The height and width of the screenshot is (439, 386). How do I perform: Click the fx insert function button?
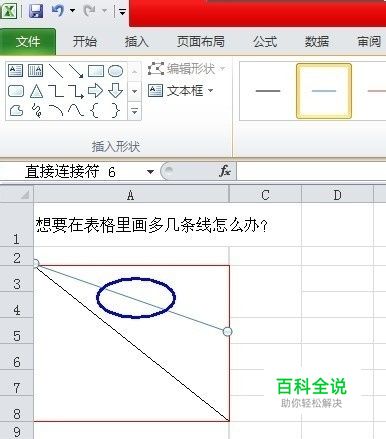point(225,171)
